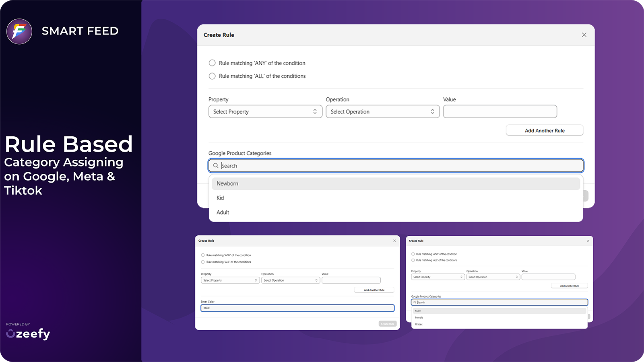Image resolution: width=644 pixels, height=362 pixels.
Task: Select 'ANY' condition radio in large dialog
Action: [212, 63]
